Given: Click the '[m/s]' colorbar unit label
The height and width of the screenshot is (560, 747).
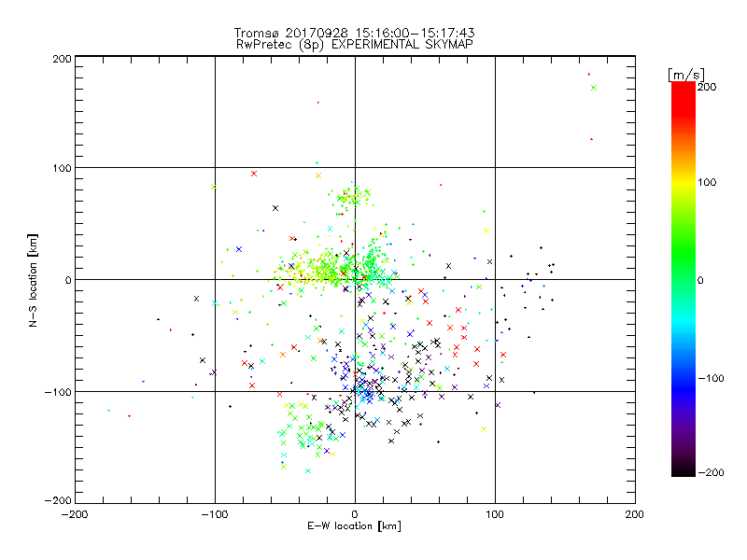Looking at the screenshot, I should [686, 75].
